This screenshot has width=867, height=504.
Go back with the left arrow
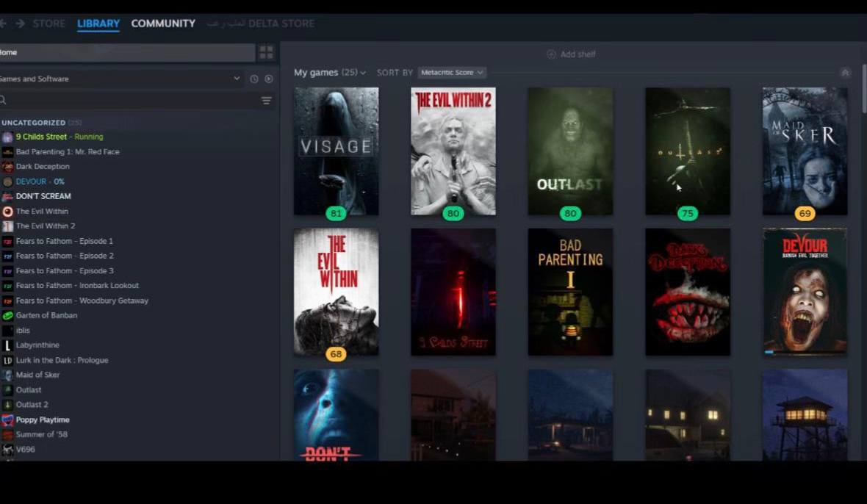tap(3, 24)
